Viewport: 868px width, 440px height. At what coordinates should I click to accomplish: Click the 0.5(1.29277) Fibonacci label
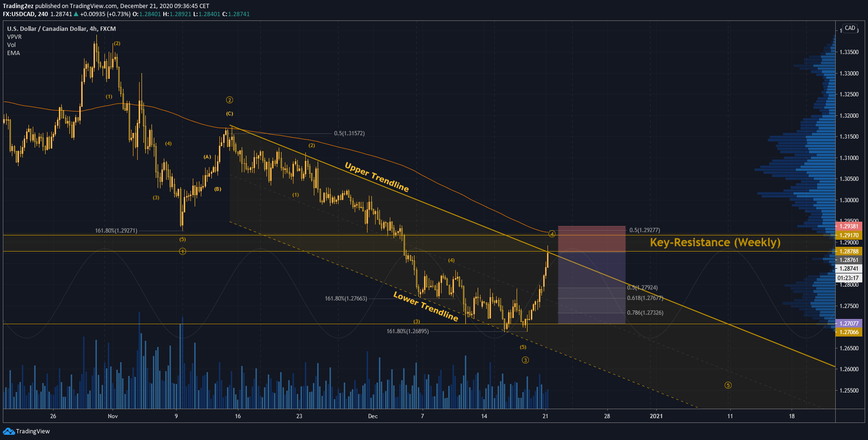[x=645, y=230]
